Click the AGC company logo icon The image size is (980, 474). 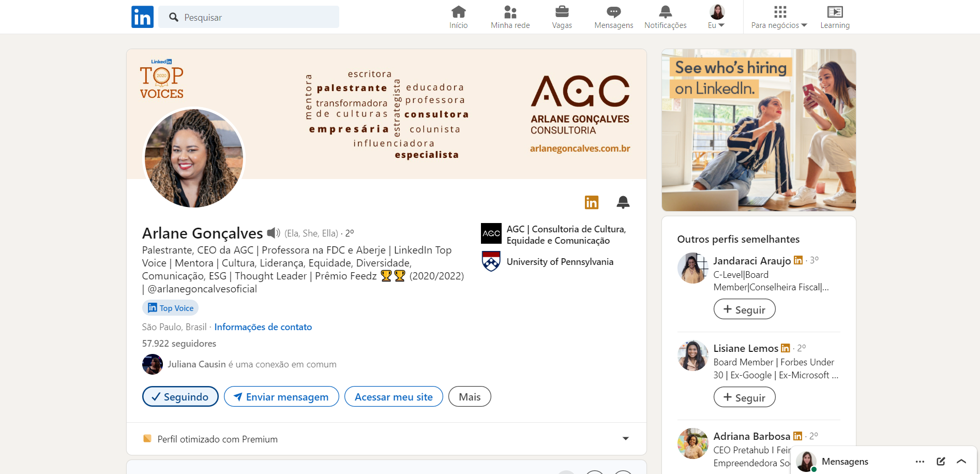click(491, 233)
